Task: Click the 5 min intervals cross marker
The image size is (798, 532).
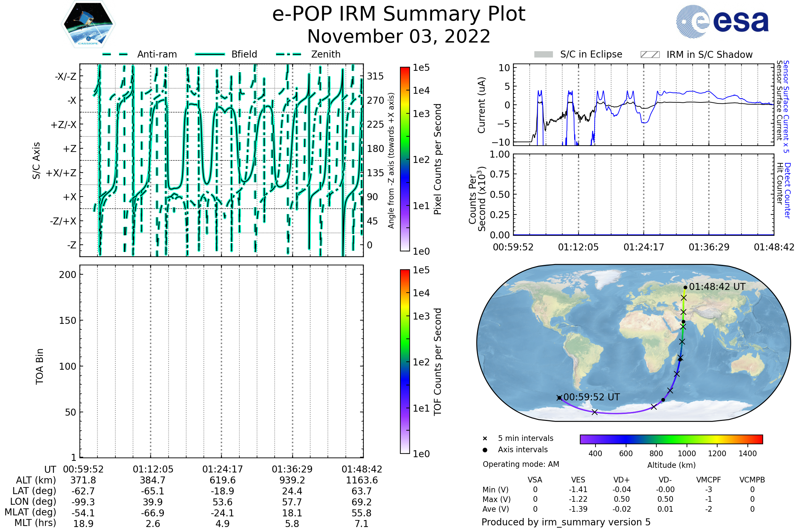Action: click(485, 439)
